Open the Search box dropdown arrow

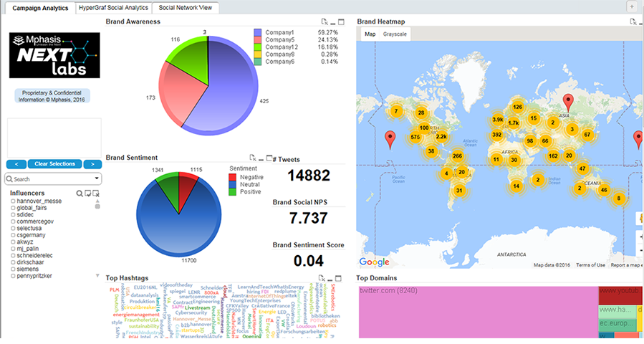(97, 178)
